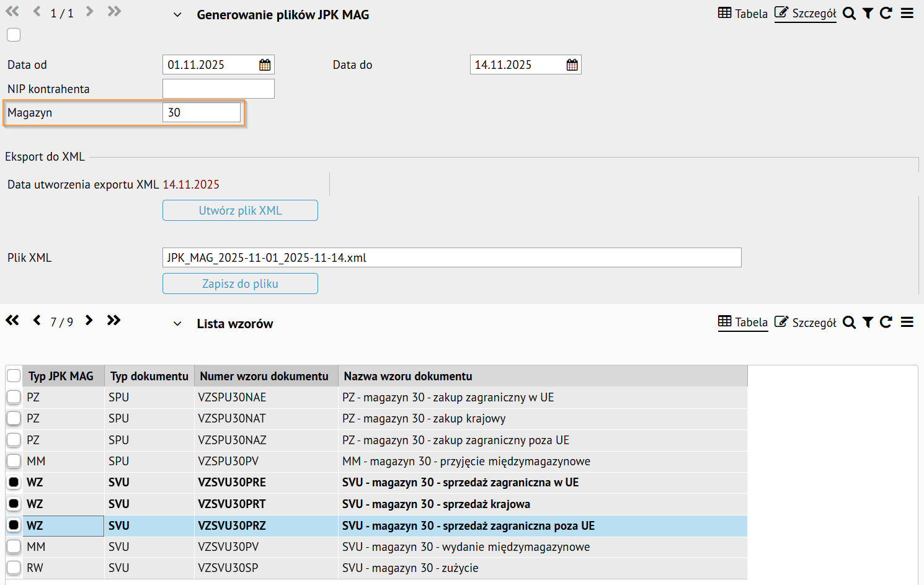This screenshot has width=924, height=585.
Task: Refresh the Generowanie plików JPK MAG panel
Action: pyautogui.click(x=886, y=14)
